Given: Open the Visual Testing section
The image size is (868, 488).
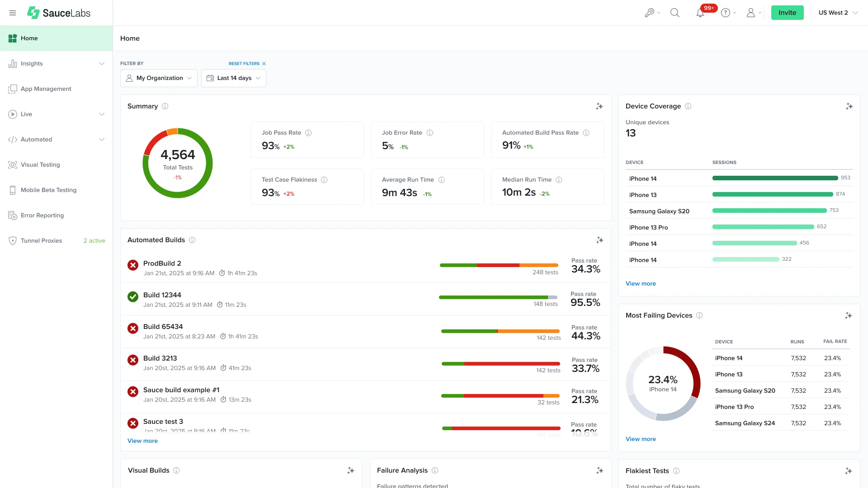Looking at the screenshot, I should tap(40, 164).
